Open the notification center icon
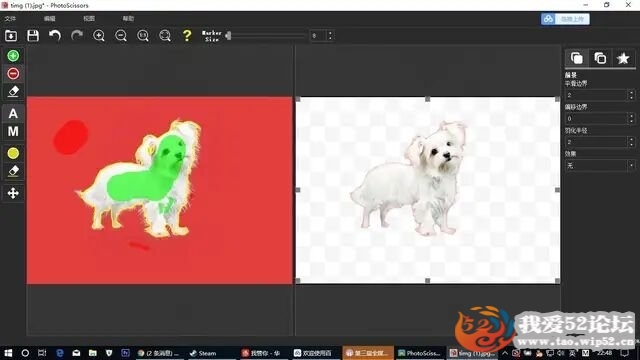640x360 pixels. tap(624, 353)
